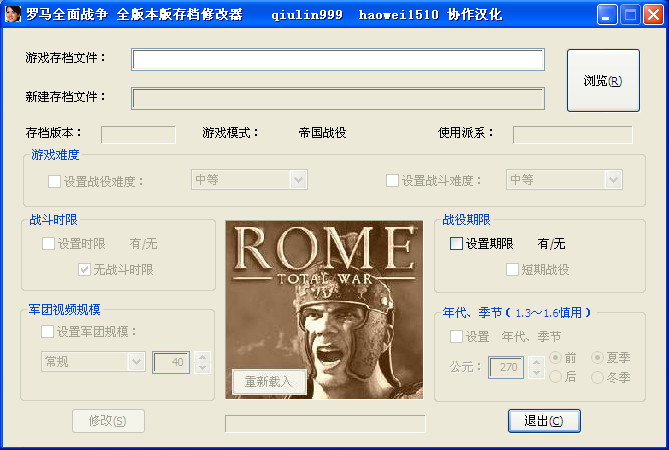Click the 公元 year field showing 270
The height and width of the screenshot is (450, 669).
click(x=506, y=367)
